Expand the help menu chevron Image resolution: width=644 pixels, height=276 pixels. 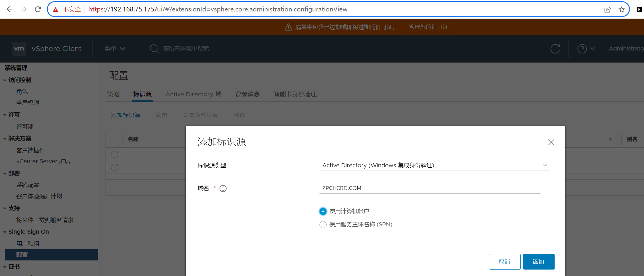[593, 49]
